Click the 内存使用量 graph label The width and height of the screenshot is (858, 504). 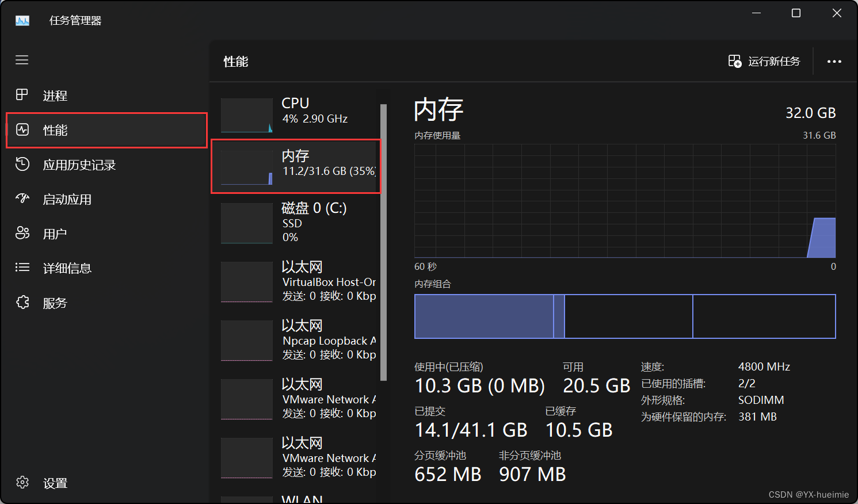pyautogui.click(x=437, y=136)
